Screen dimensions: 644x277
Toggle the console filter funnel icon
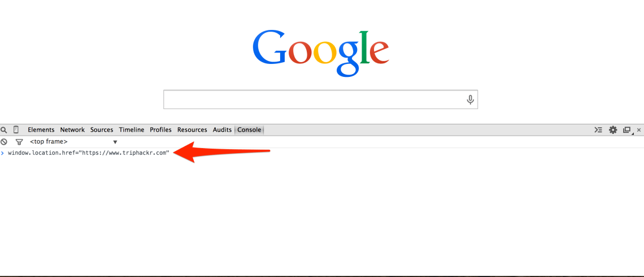[19, 142]
